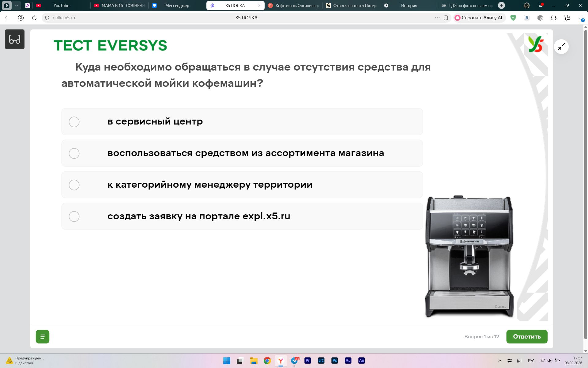Switch to 'ГДЗ по фото' tab

pyautogui.click(x=467, y=6)
